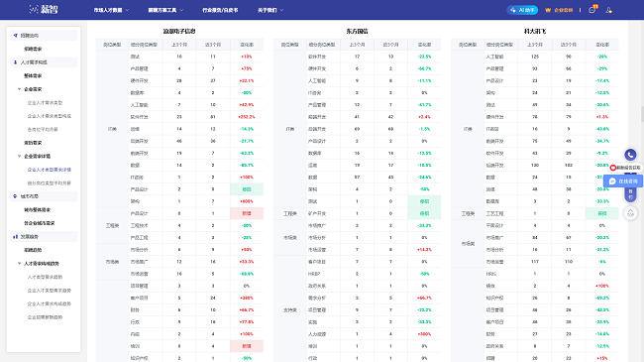Click 工艺工程 in 科大讯飞 table

[494, 213]
